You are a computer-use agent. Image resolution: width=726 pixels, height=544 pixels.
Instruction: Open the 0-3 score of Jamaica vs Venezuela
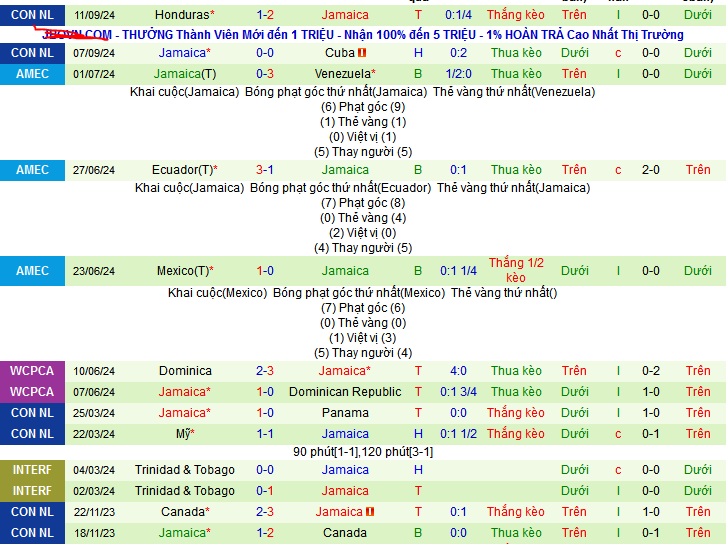265,74
